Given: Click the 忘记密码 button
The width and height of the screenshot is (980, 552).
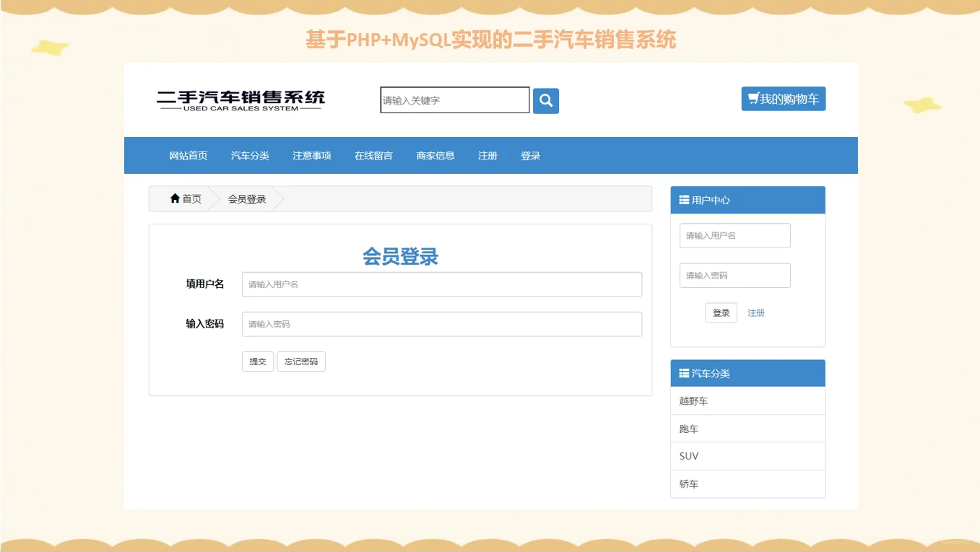Looking at the screenshot, I should click(x=301, y=362).
